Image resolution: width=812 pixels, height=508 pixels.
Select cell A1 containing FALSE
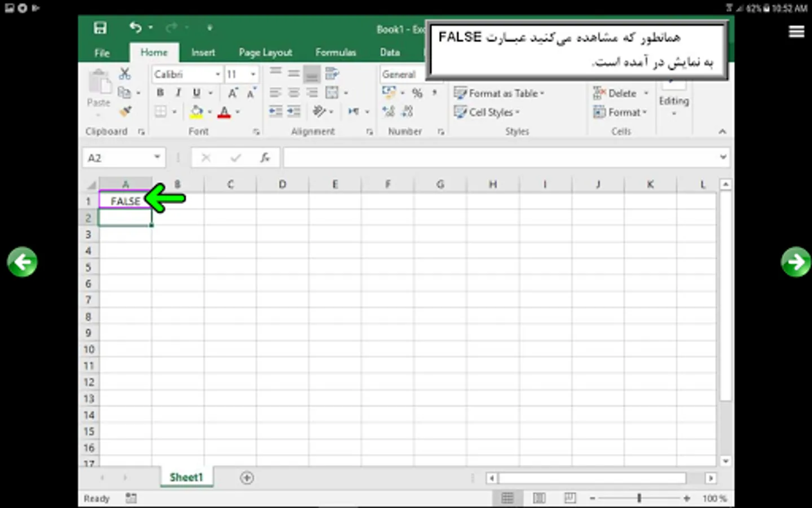(x=125, y=201)
